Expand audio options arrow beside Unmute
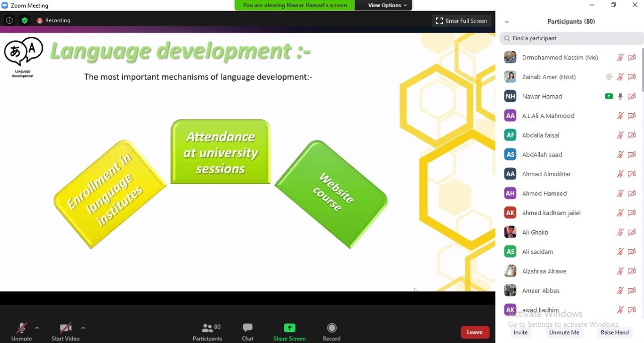This screenshot has height=343, width=644. point(37,328)
